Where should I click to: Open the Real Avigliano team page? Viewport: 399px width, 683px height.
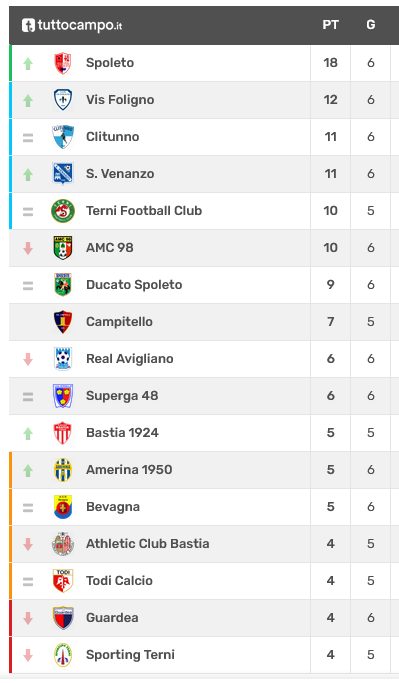pos(130,359)
